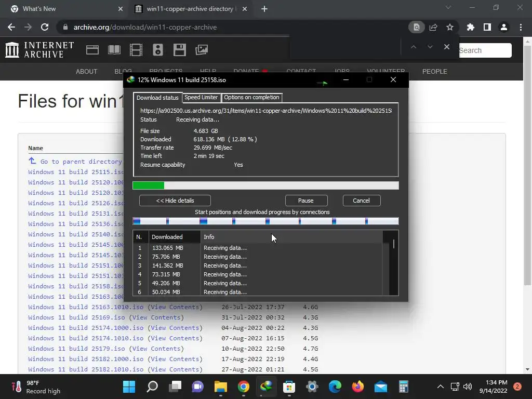The height and width of the screenshot is (399, 532).
Task: Open the tab search dropdown in Chrome
Action: coord(448,7)
